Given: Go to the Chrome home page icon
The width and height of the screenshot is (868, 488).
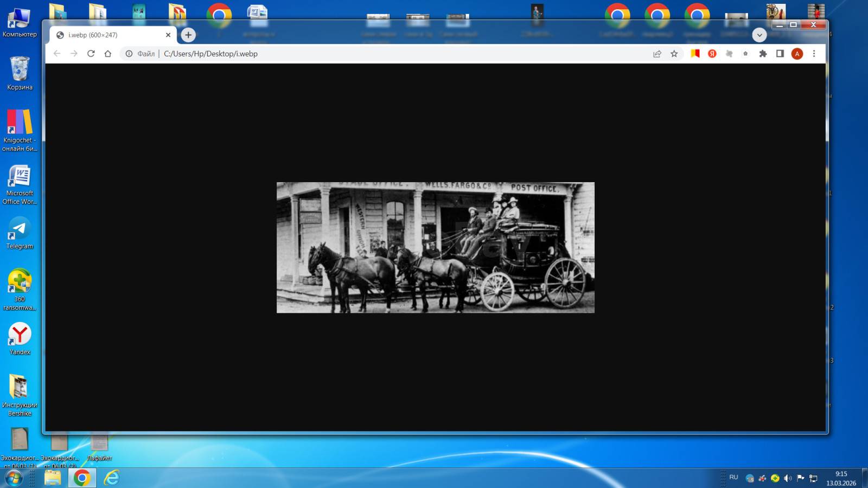Looking at the screenshot, I should 108,54.
